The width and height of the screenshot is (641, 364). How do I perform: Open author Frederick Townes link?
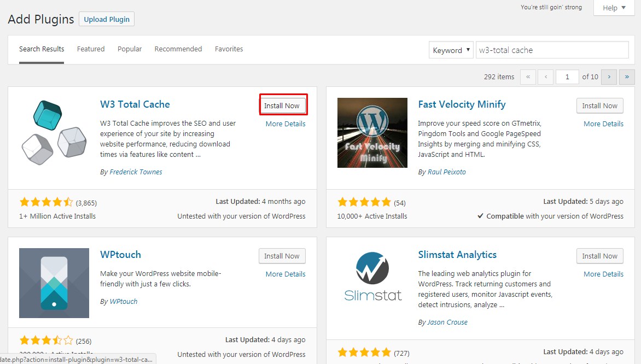(x=136, y=172)
